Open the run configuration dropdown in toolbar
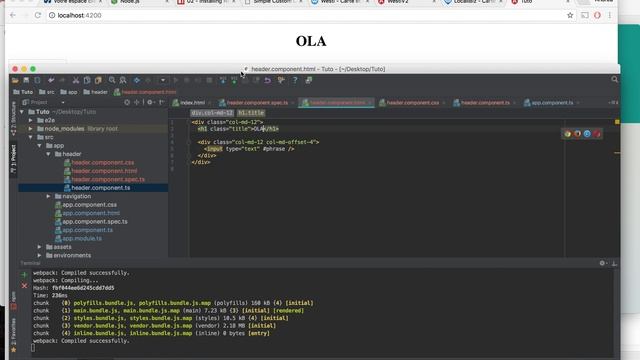The image size is (640, 360). pyautogui.click(x=162, y=80)
